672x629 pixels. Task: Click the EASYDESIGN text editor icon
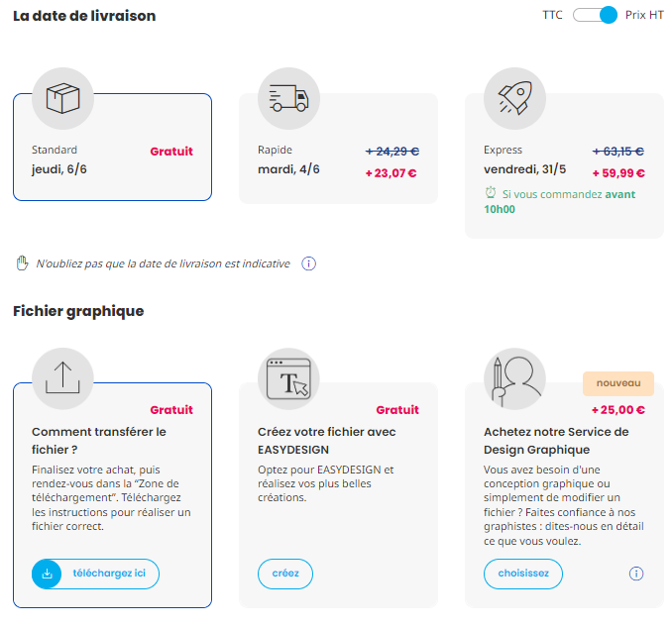click(x=288, y=378)
